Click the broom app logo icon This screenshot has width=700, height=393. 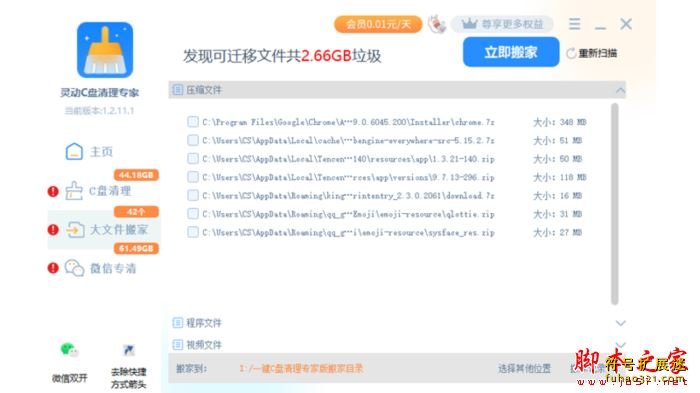click(105, 50)
